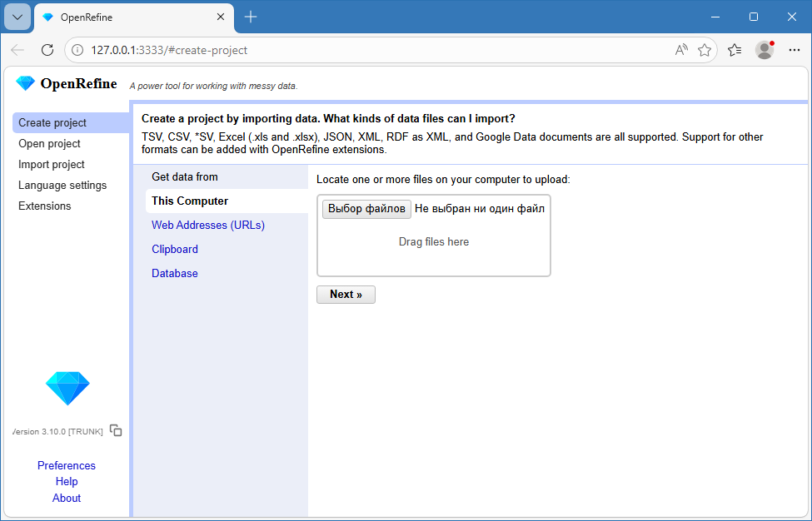
Task: Open the Preferences link
Action: point(67,465)
